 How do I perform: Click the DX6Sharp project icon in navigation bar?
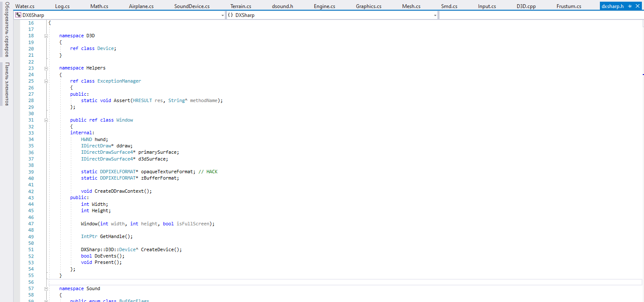click(18, 15)
